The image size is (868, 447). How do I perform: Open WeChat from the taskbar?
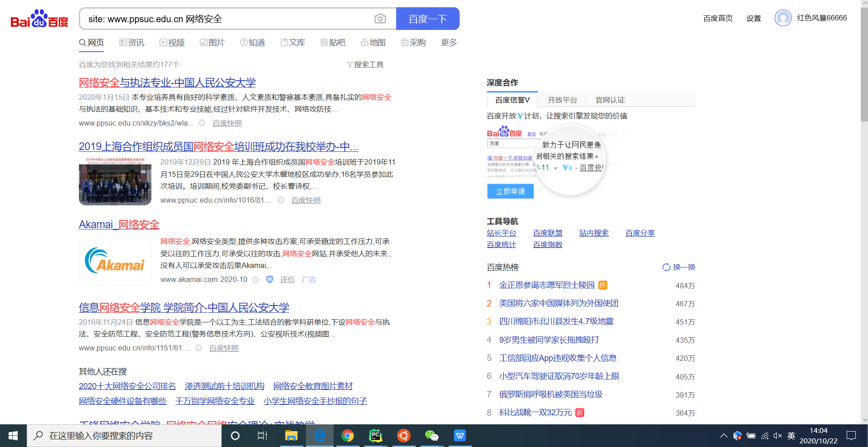[432, 436]
